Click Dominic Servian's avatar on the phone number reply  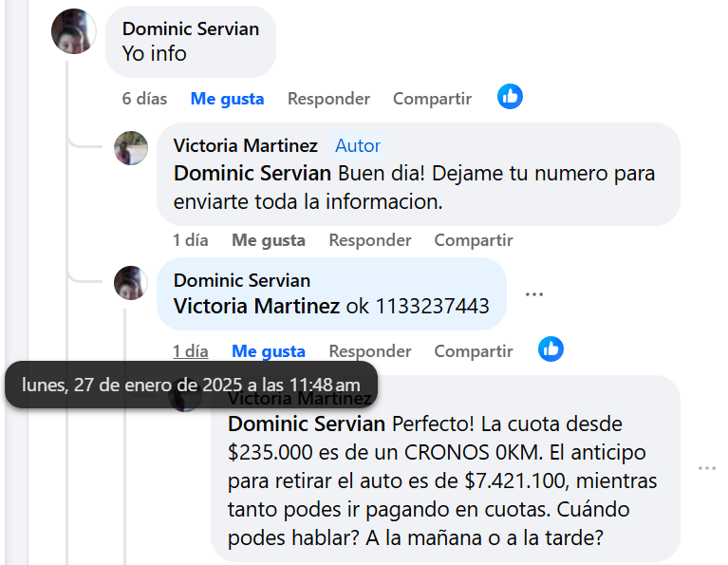coord(131,283)
